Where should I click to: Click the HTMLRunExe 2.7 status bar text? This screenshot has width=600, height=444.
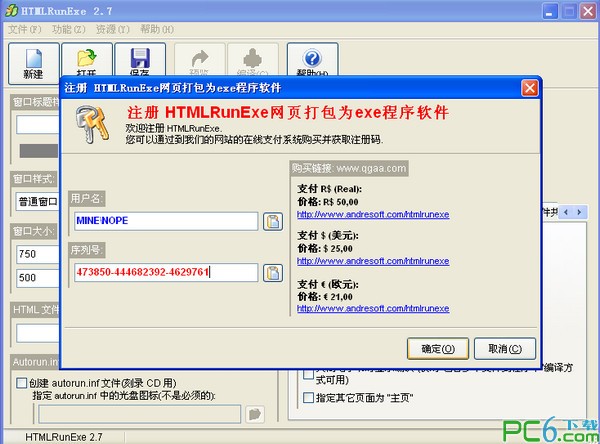64,437
